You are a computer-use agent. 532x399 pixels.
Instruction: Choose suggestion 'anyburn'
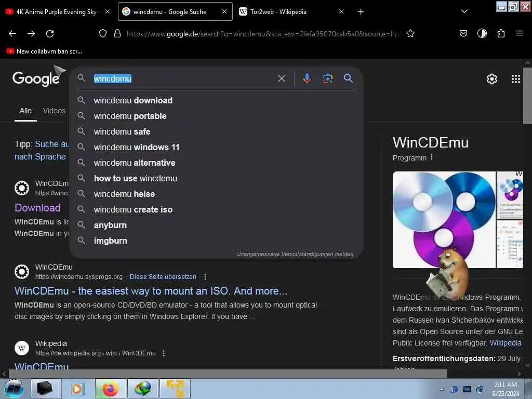point(216,225)
